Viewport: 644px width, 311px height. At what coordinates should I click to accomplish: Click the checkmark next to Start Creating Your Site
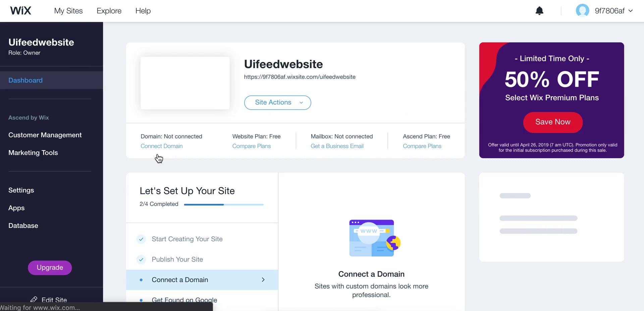[x=141, y=239]
